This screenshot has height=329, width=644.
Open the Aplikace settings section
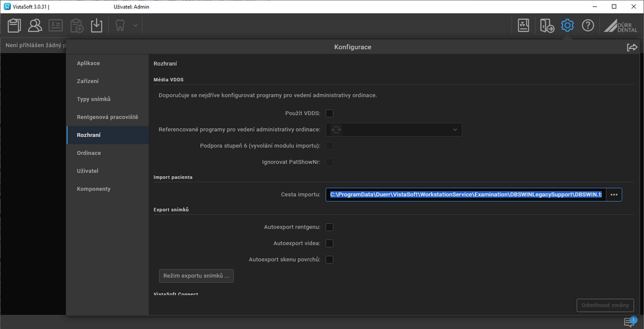tap(108, 63)
